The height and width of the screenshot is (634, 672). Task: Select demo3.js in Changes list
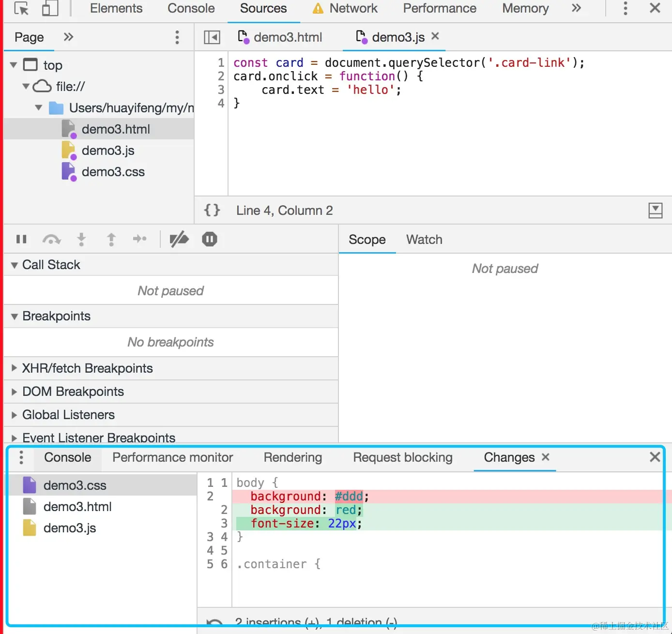(103, 528)
